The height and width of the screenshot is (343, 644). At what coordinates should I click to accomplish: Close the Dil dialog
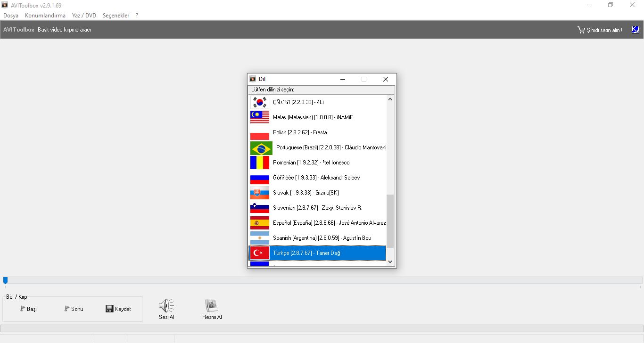click(385, 79)
